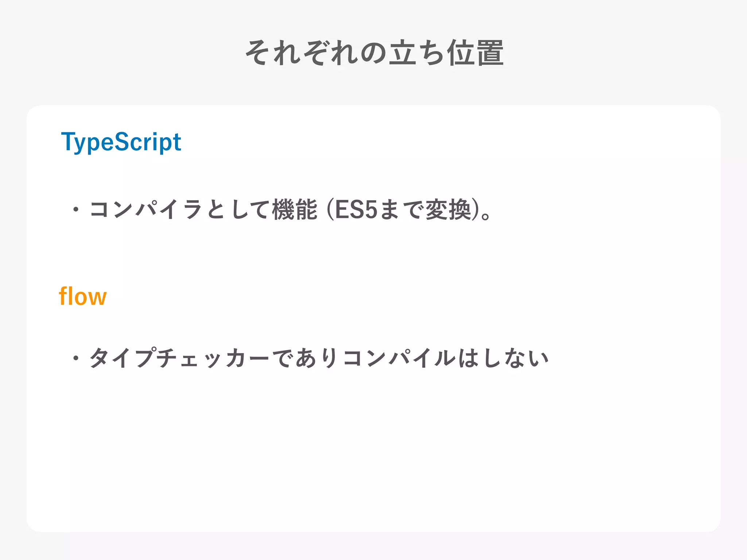Click the word コンパイル in flow bullet
747x560 pixels.
coord(399,358)
